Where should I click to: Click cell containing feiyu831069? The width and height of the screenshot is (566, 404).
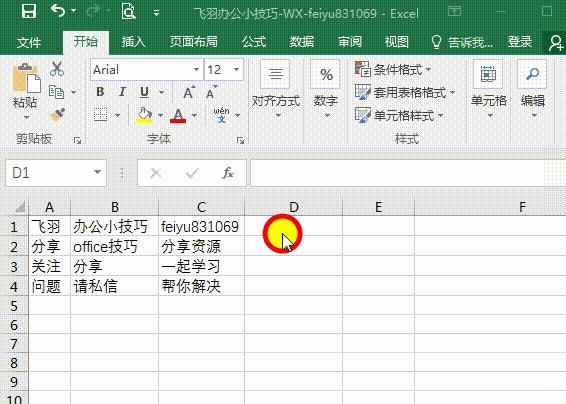(201, 227)
